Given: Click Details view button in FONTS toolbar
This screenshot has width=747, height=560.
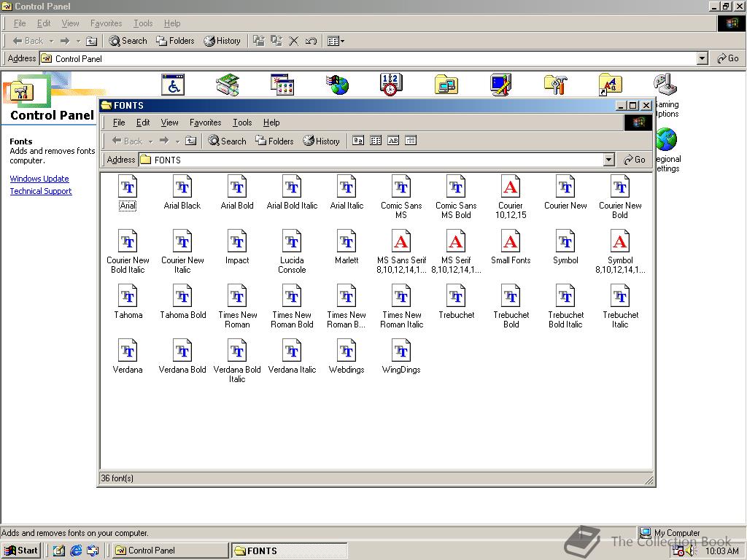Looking at the screenshot, I should point(411,141).
